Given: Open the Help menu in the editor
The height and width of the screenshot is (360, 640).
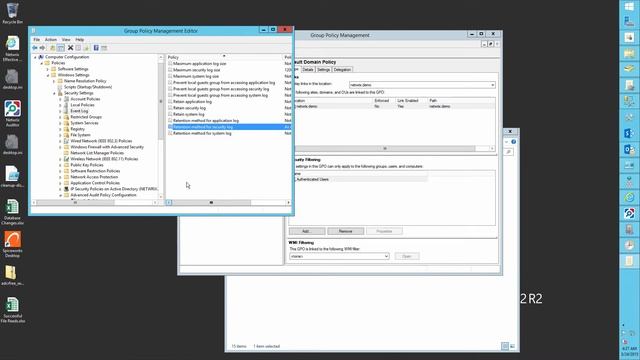Looking at the screenshot, I should pyautogui.click(x=80, y=40).
